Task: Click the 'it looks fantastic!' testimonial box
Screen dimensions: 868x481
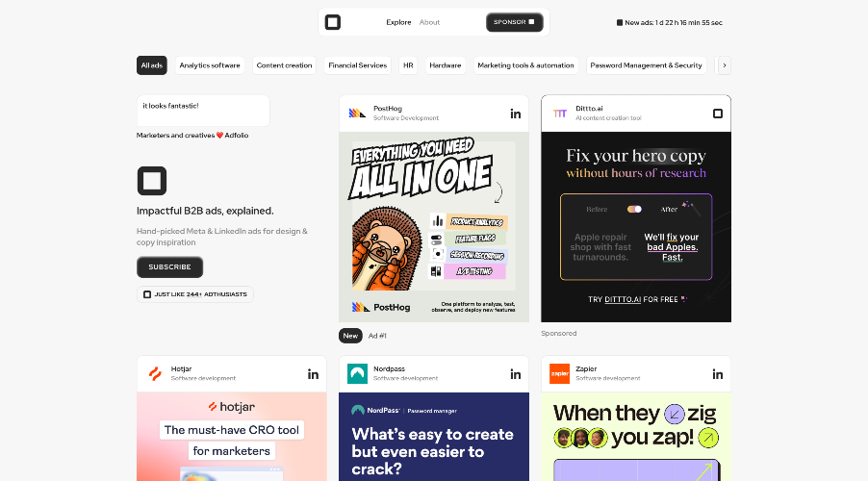Action: click(x=203, y=110)
